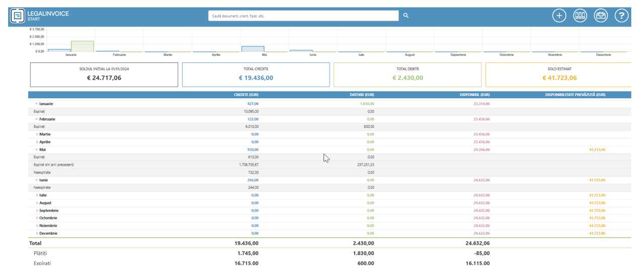Open the Total Credite summary card
The image size is (644, 280).
[x=256, y=75]
